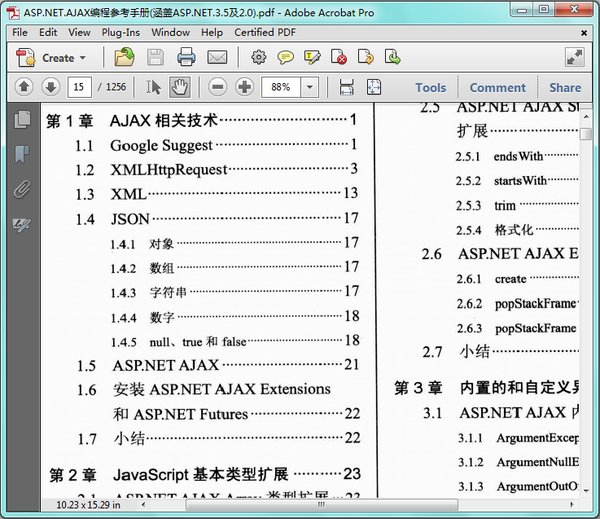Show the Signatures panel
Screen dimensions: 600x519
(x=22, y=224)
